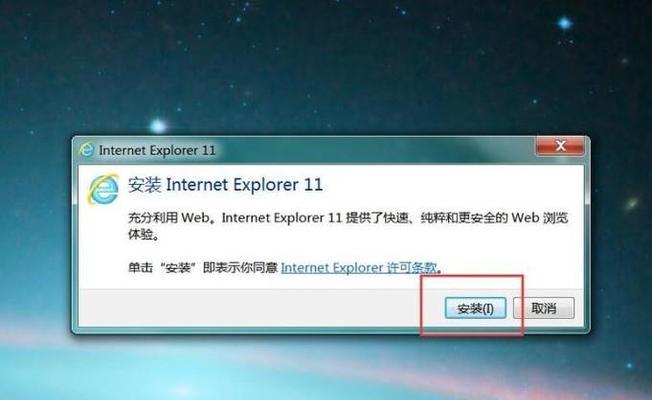Select the 安装 Internet Explorer 11 heading
This screenshot has width=652, height=400.
tap(225, 185)
